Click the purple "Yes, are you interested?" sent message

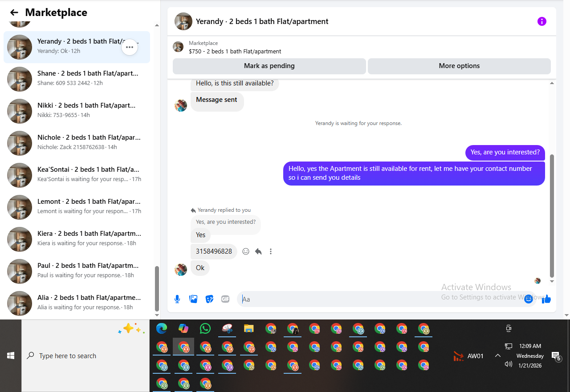[x=505, y=152]
